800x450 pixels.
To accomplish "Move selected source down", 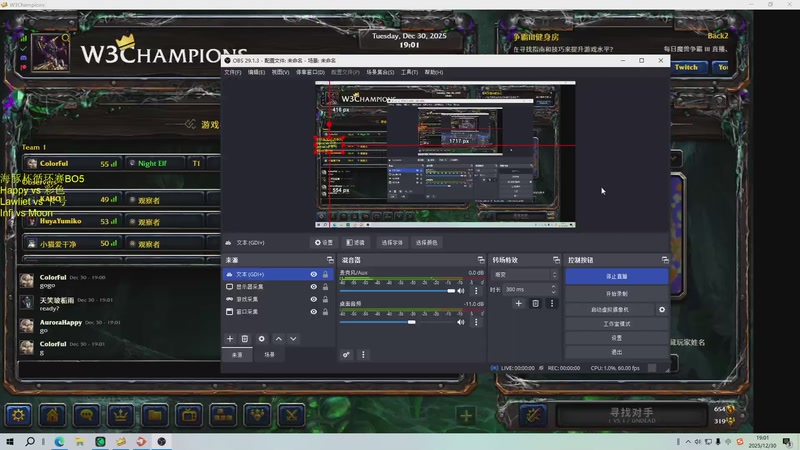I will click(293, 339).
